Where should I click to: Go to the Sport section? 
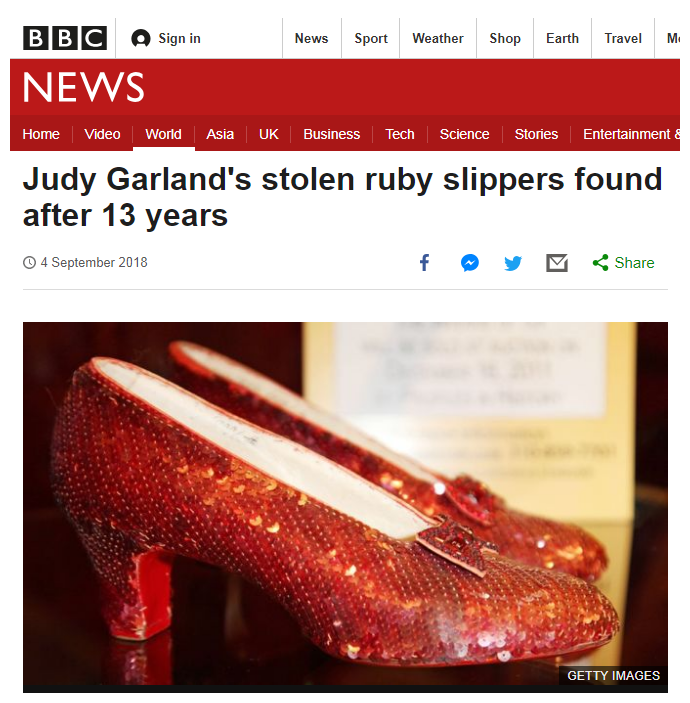coord(371,39)
